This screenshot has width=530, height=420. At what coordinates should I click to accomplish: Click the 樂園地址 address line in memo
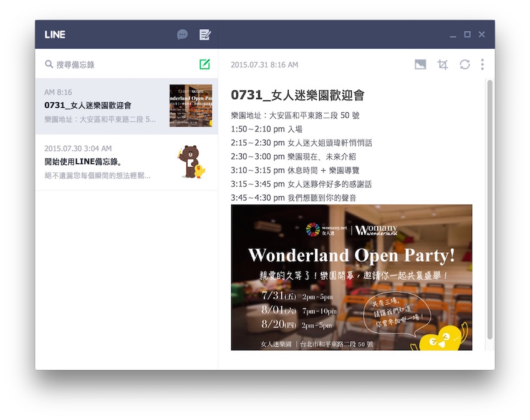click(295, 115)
